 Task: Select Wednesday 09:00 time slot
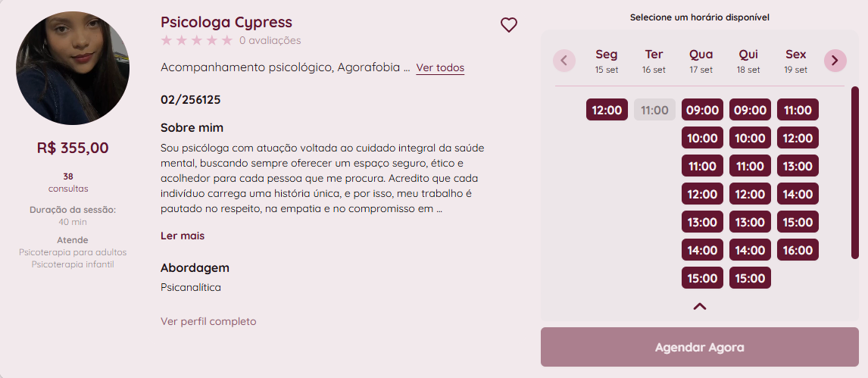[702, 110]
